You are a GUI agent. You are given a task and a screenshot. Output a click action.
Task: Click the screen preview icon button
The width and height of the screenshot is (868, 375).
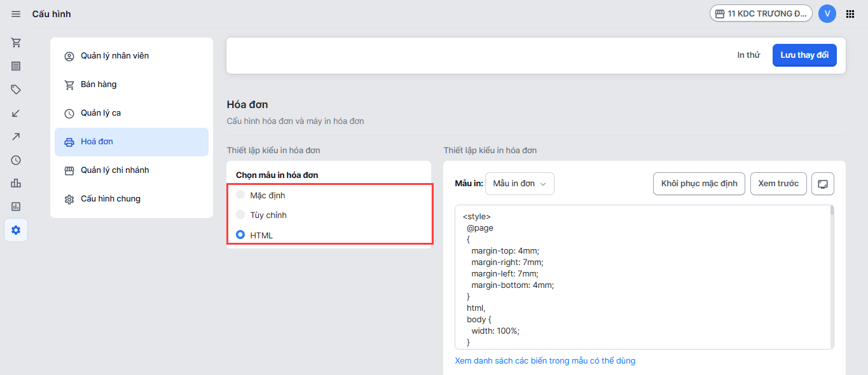pos(823,184)
